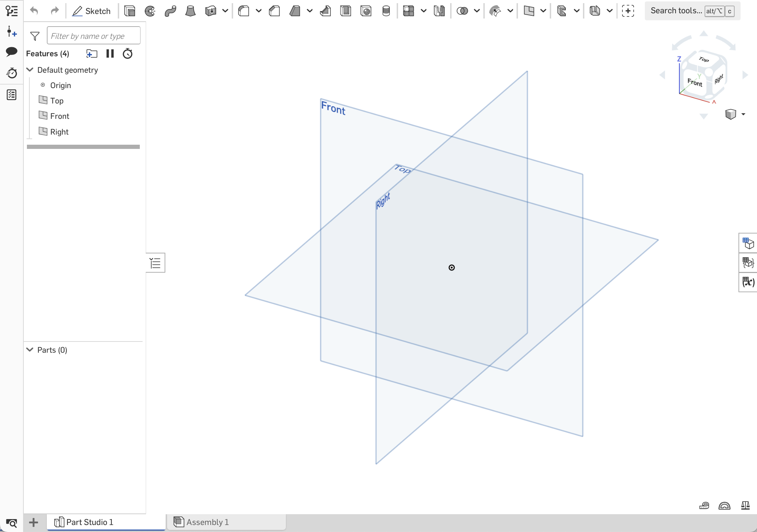Open the Insert features sidebar icon
The height and width of the screenshot is (532, 757).
12,32
